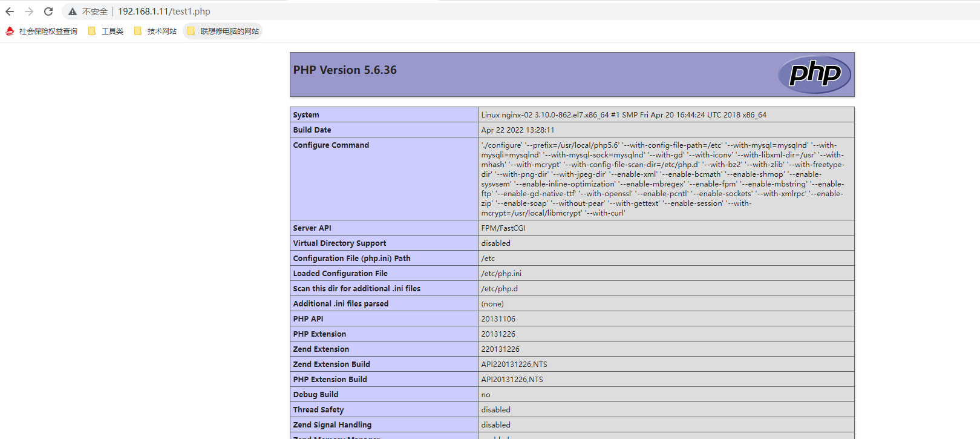Click Apr 22 2022 13:28:11 value
Image resolution: width=980 pixels, height=439 pixels.
518,130
